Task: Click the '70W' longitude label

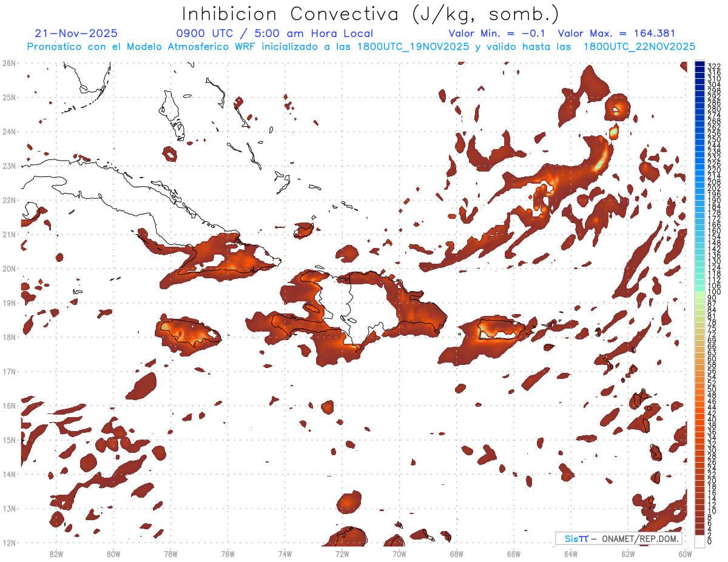Action: coord(399,554)
